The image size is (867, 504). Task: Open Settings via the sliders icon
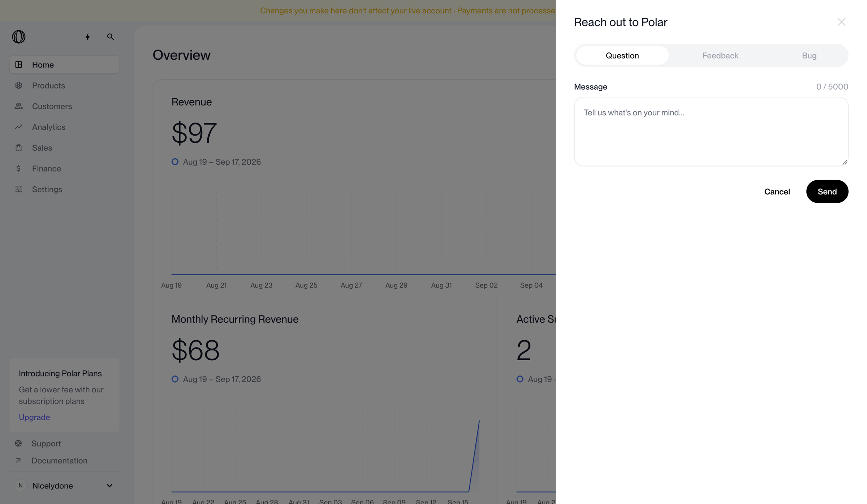click(x=18, y=189)
